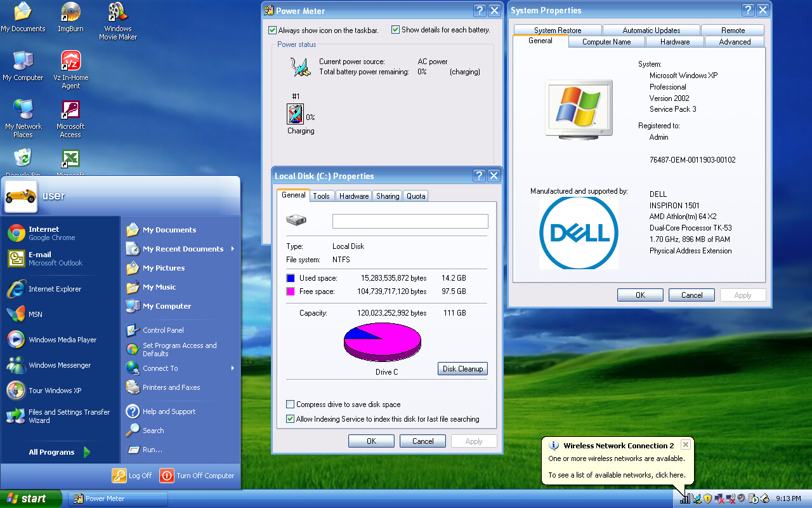
Task: Open My Network Places desktop icon
Action: (23, 119)
